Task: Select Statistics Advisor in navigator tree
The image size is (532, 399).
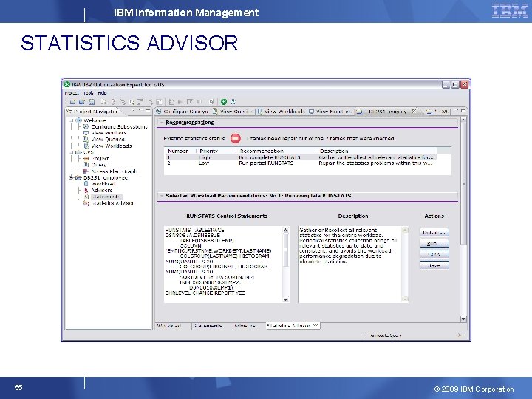Action: click(108, 203)
